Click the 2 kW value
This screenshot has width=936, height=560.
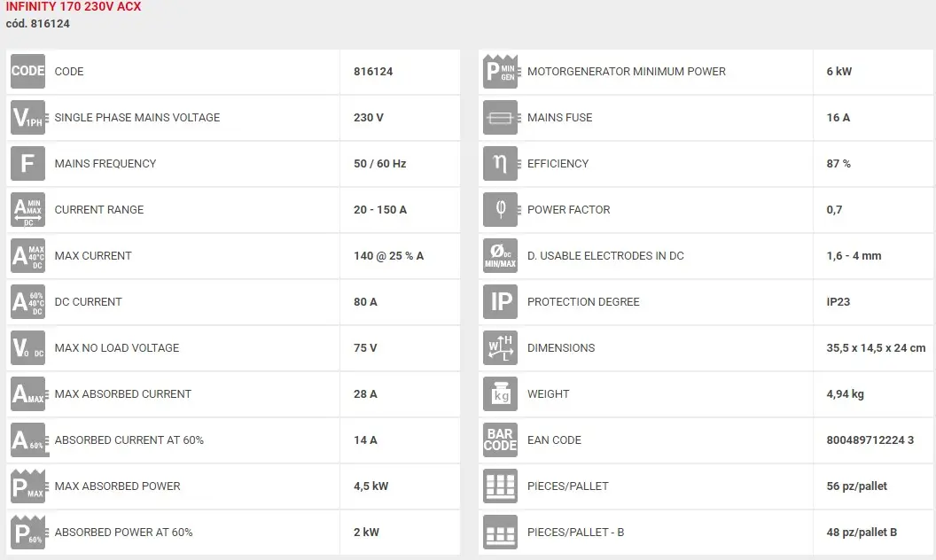point(367,533)
